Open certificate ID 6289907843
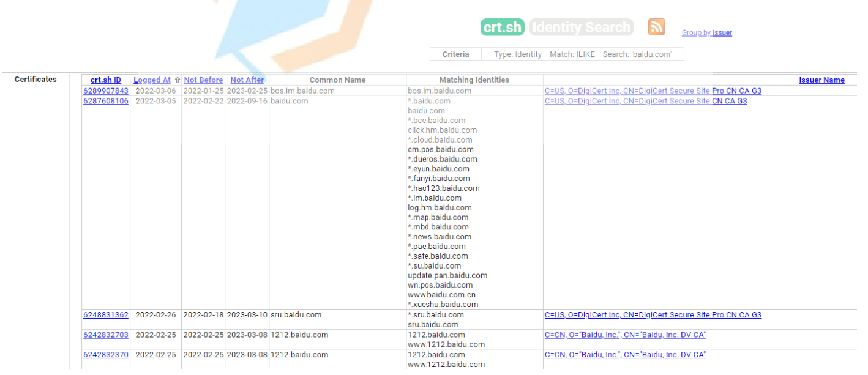The height and width of the screenshot is (375, 868). pos(106,91)
